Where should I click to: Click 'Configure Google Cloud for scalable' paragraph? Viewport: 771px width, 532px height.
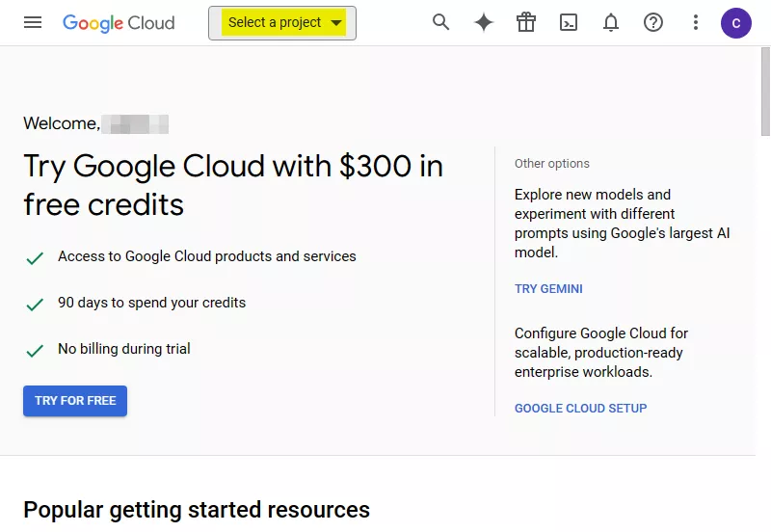[600, 353]
